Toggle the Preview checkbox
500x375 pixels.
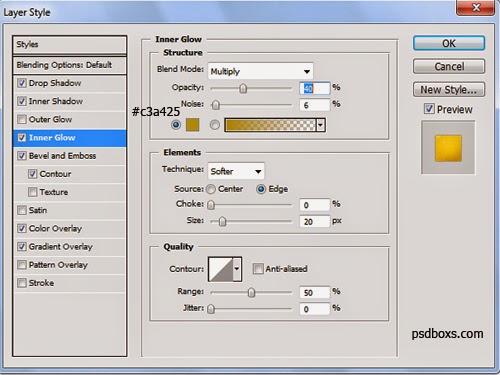[429, 109]
